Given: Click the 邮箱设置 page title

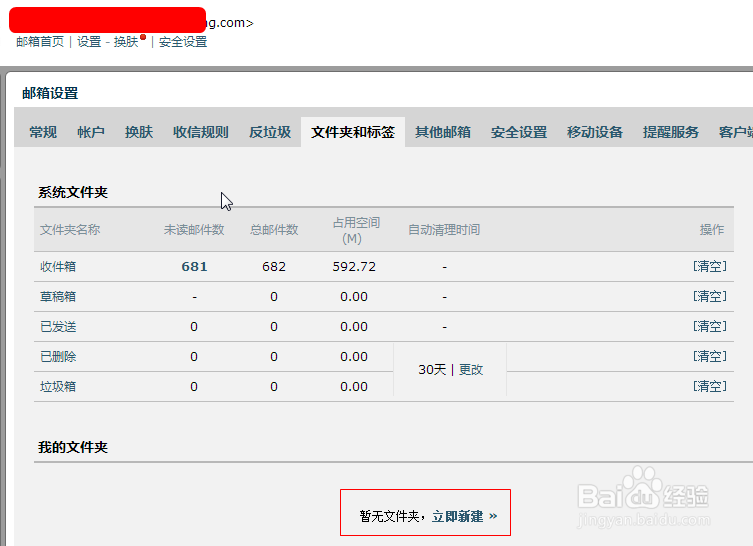Looking at the screenshot, I should click(x=50, y=93).
